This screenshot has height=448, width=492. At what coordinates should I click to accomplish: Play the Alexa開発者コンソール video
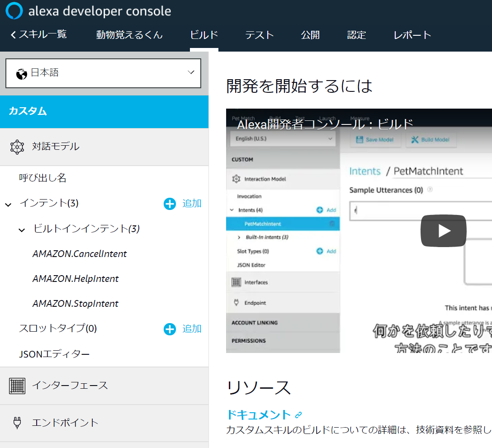[443, 231]
